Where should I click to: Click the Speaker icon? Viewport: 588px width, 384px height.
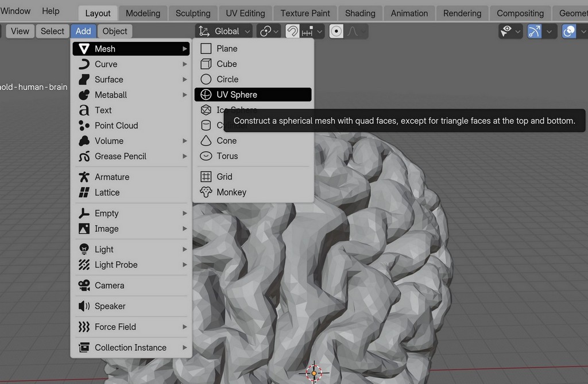click(84, 307)
